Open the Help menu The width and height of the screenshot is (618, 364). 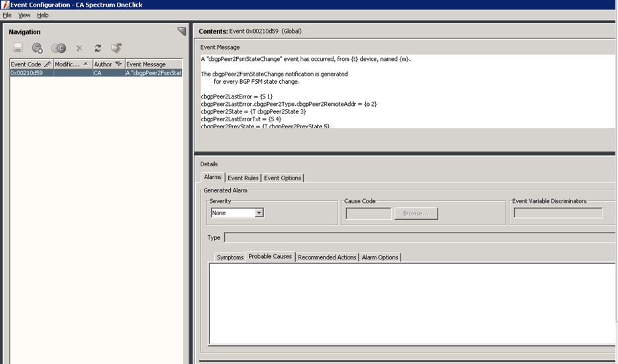point(43,15)
